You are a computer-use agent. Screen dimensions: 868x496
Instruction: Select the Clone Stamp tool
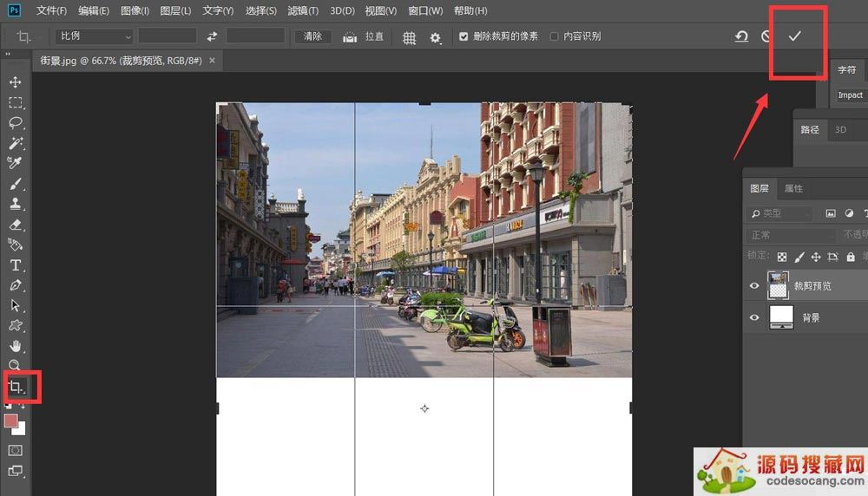pyautogui.click(x=16, y=204)
